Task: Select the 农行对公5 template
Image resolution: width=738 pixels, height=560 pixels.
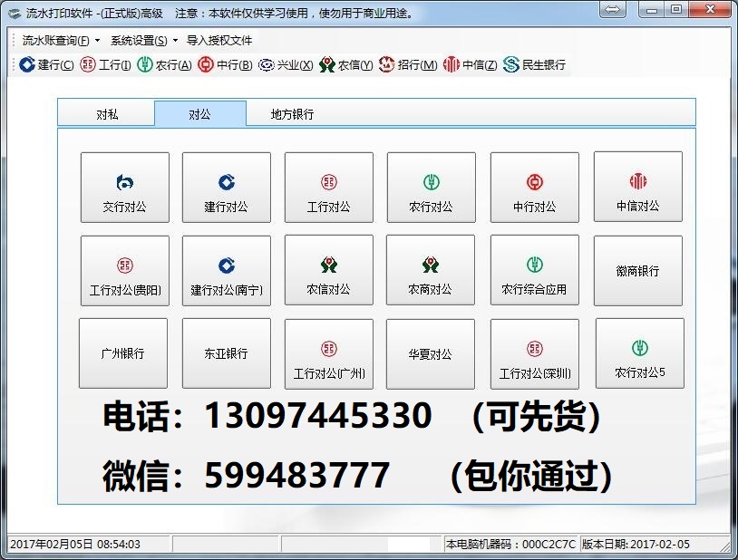Action: (640, 352)
